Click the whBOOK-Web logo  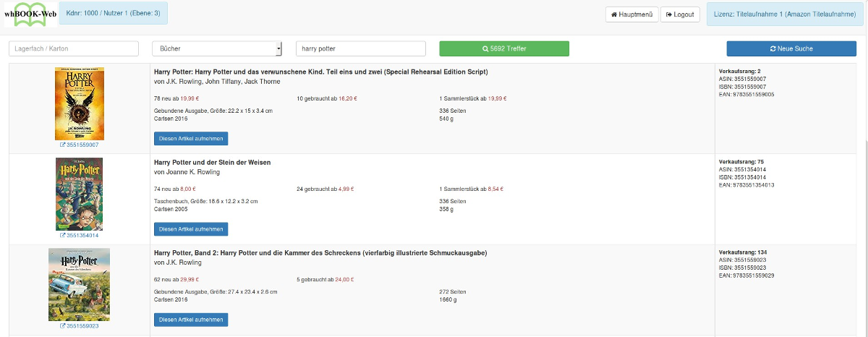coord(30,14)
